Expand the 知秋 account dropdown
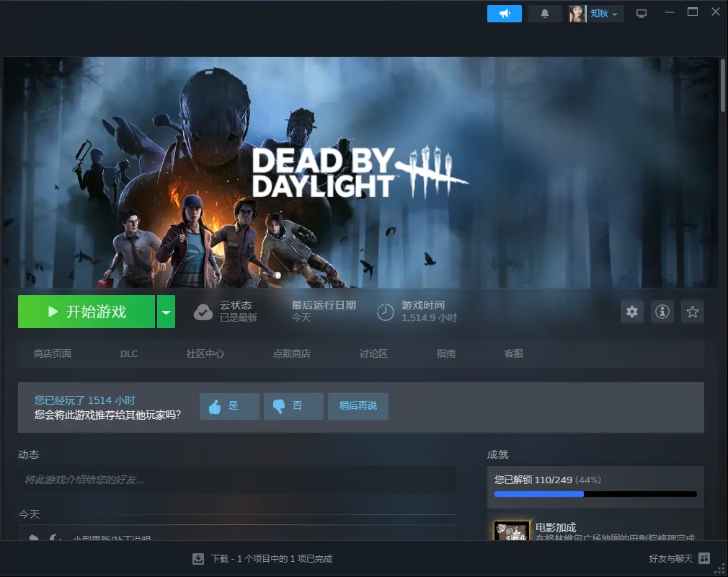Image resolution: width=728 pixels, height=577 pixels. [x=604, y=14]
